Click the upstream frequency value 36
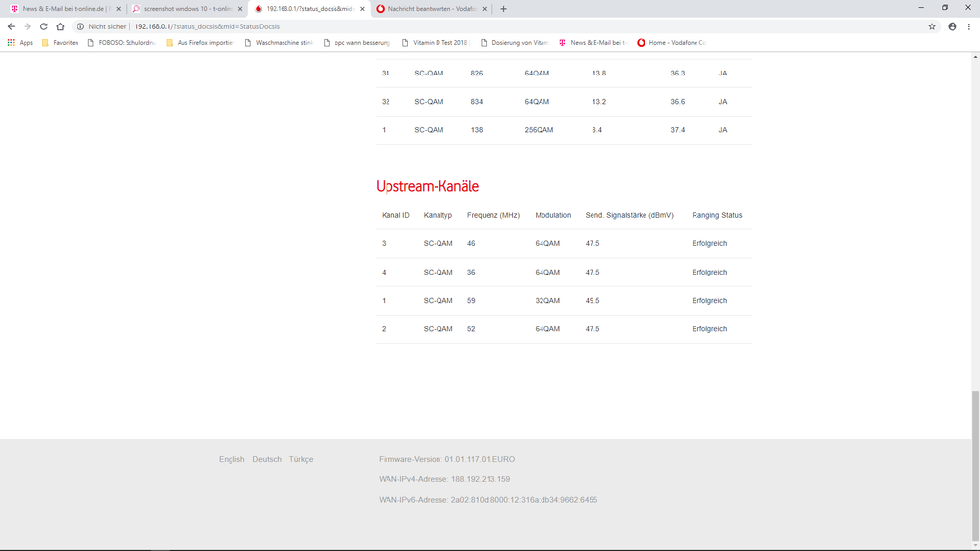Screen dimensions: 980x551 pos(471,273)
